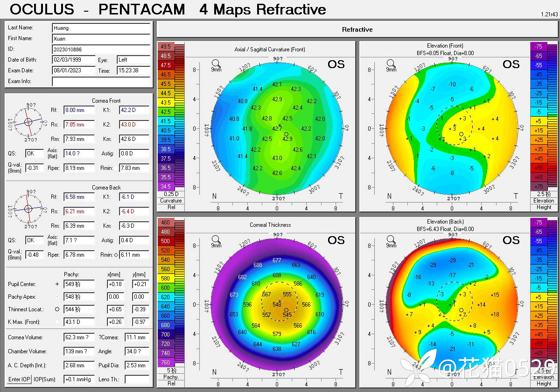Screen dimensions: 560x392
Task: Click the Cornea Front QS field showing OK
Action: coord(34,154)
